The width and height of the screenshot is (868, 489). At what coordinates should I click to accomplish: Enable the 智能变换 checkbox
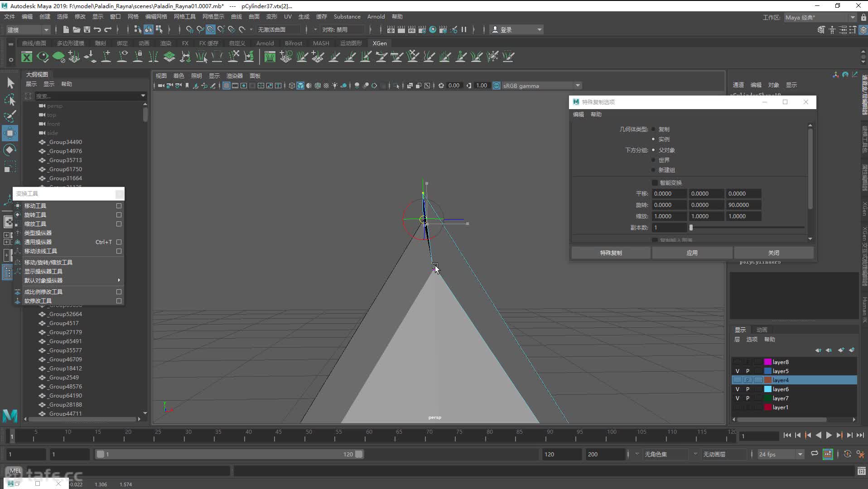[655, 182]
